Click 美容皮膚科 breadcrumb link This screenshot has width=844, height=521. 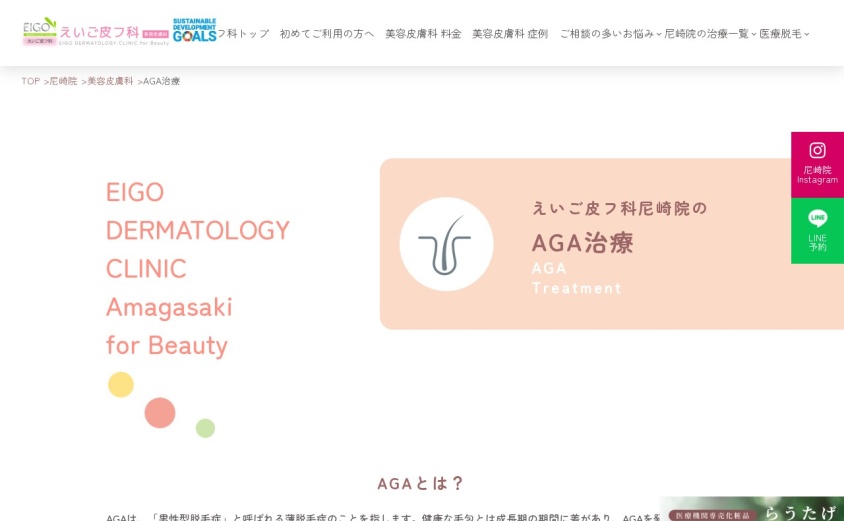click(x=110, y=81)
